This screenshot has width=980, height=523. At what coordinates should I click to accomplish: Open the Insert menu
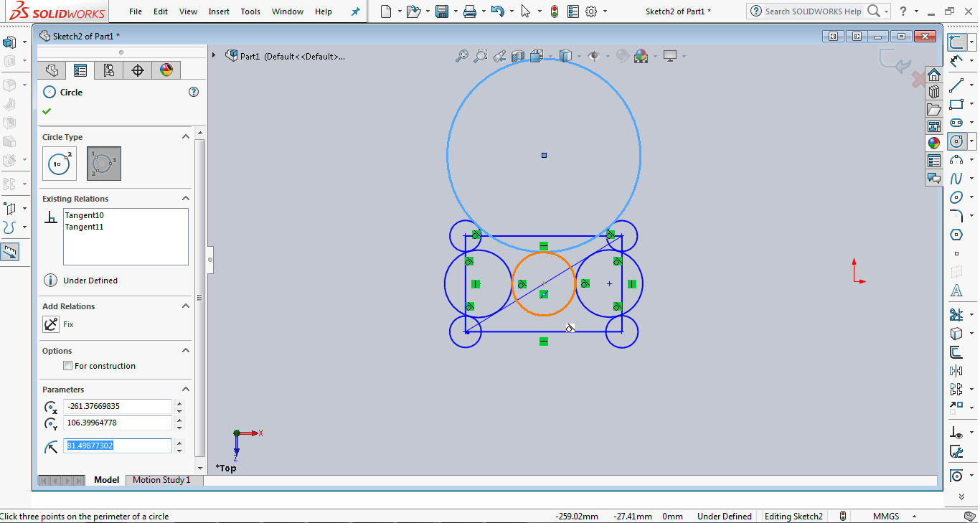tap(219, 11)
